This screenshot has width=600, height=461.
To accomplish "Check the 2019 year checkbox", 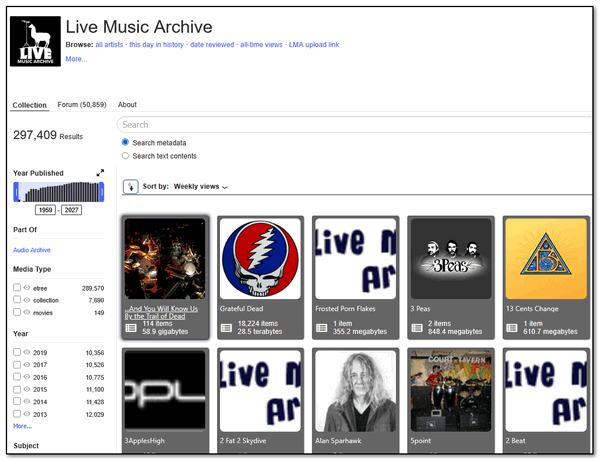I will click(x=17, y=352).
